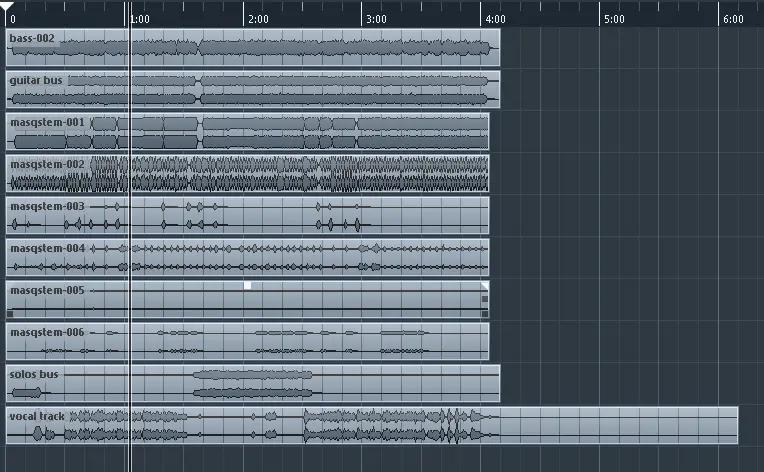This screenshot has width=764, height=472.
Task: Jump to the 0 mark on the ruler
Action: [x=13, y=19]
